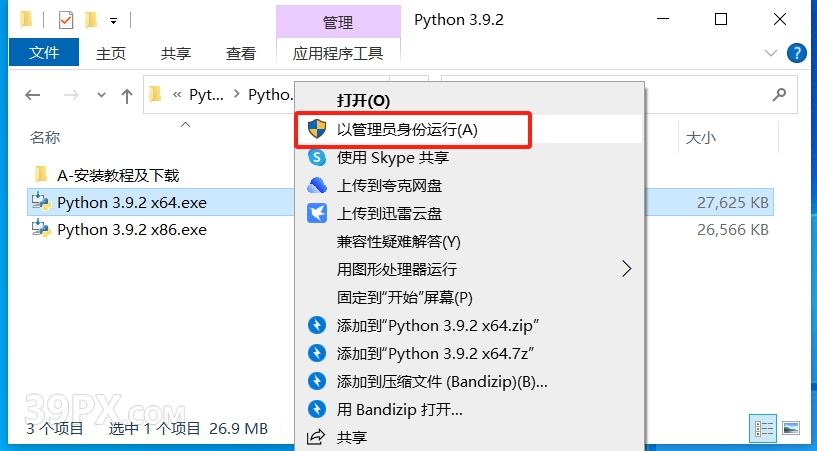
Task: Choose 兼容性疑难解答(Y)
Action: tap(469, 242)
